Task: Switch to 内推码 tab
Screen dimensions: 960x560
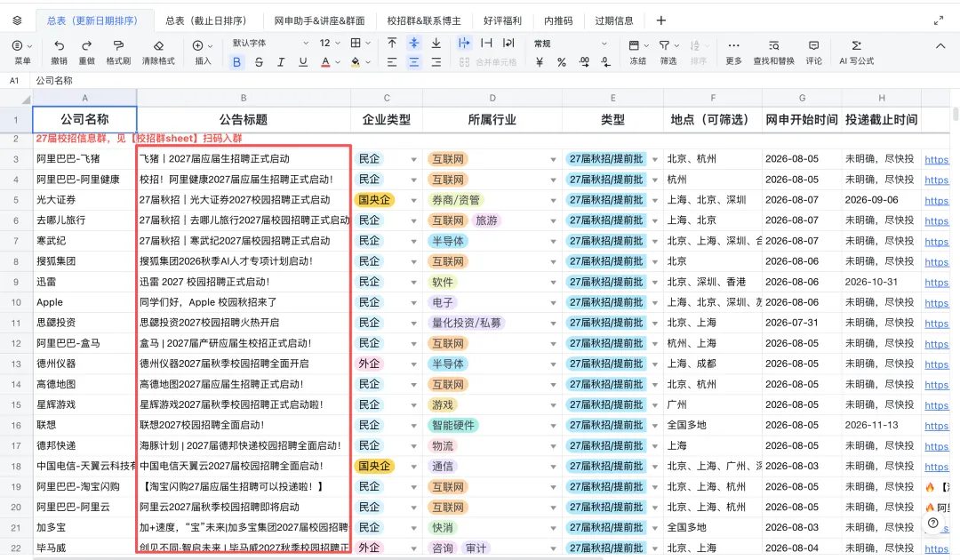Action: tap(558, 20)
